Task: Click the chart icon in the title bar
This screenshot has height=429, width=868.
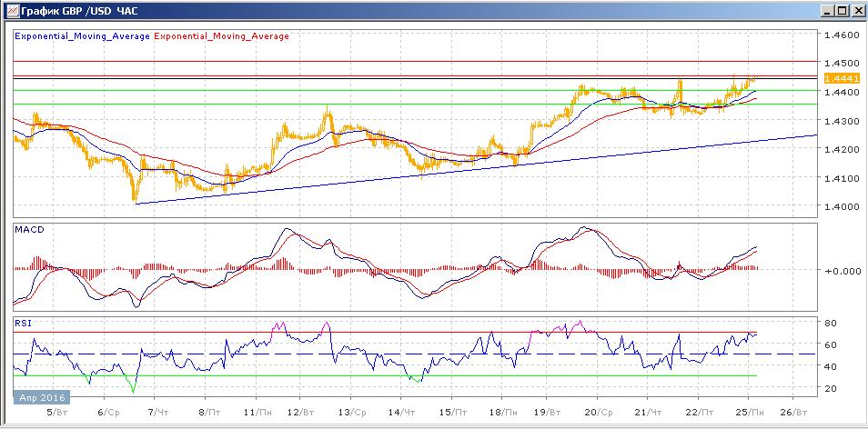Action: (x=11, y=11)
